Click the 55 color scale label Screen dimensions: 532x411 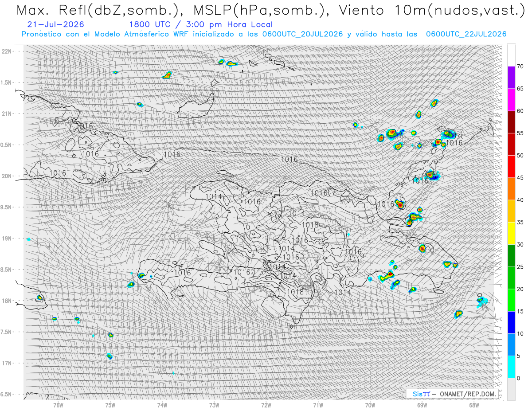[x=520, y=133]
